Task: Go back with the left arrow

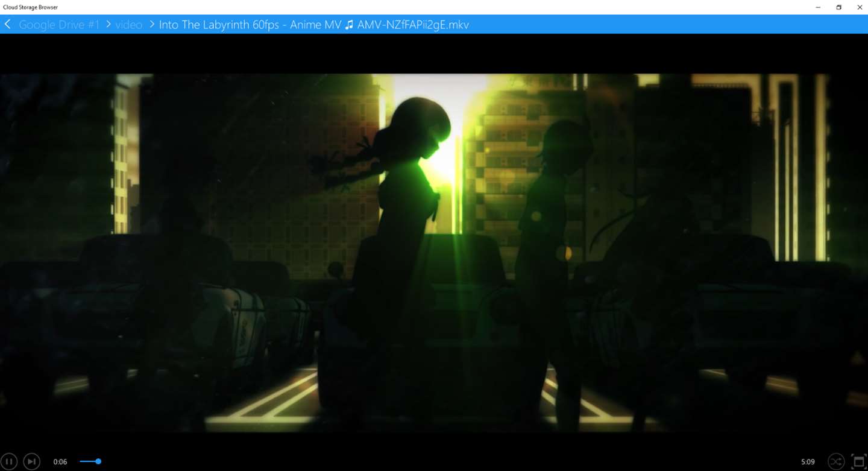Action: click(8, 24)
